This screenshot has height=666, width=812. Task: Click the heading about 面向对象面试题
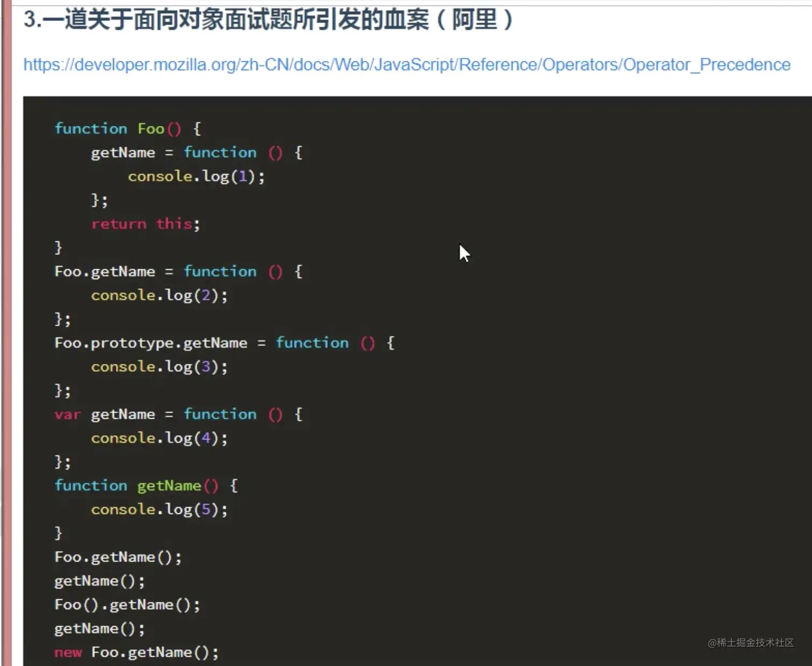point(267,20)
